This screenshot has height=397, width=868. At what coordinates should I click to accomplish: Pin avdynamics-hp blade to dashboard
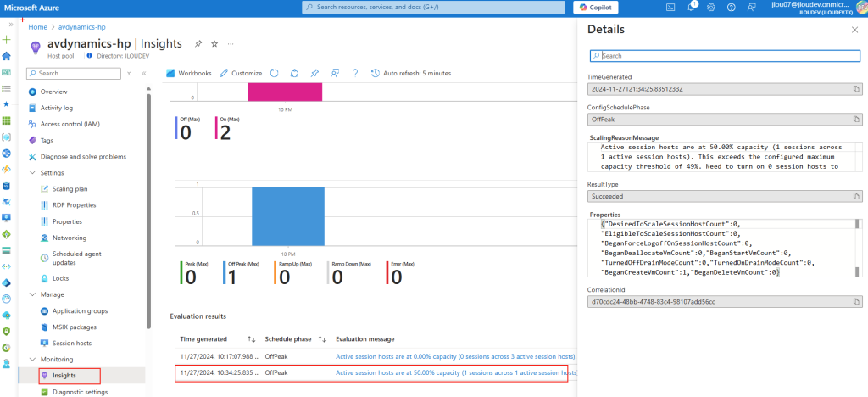[198, 44]
